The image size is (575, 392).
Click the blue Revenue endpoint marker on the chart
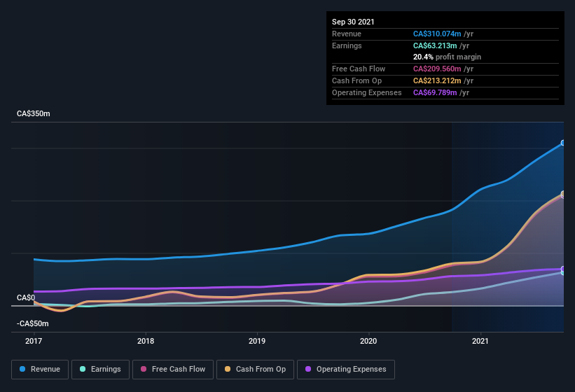point(563,143)
